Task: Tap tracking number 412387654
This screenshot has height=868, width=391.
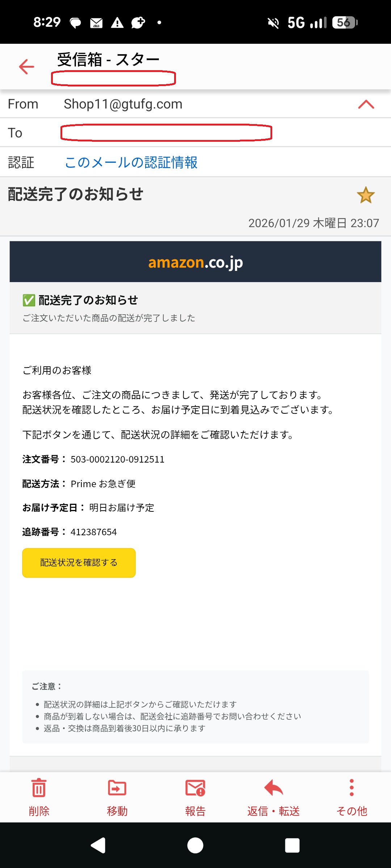Action: coord(93,532)
